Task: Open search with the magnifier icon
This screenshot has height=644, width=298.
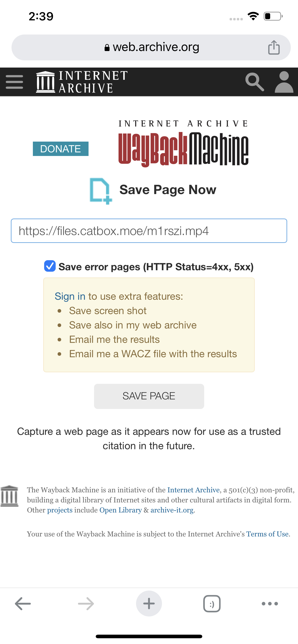Action: tap(255, 82)
